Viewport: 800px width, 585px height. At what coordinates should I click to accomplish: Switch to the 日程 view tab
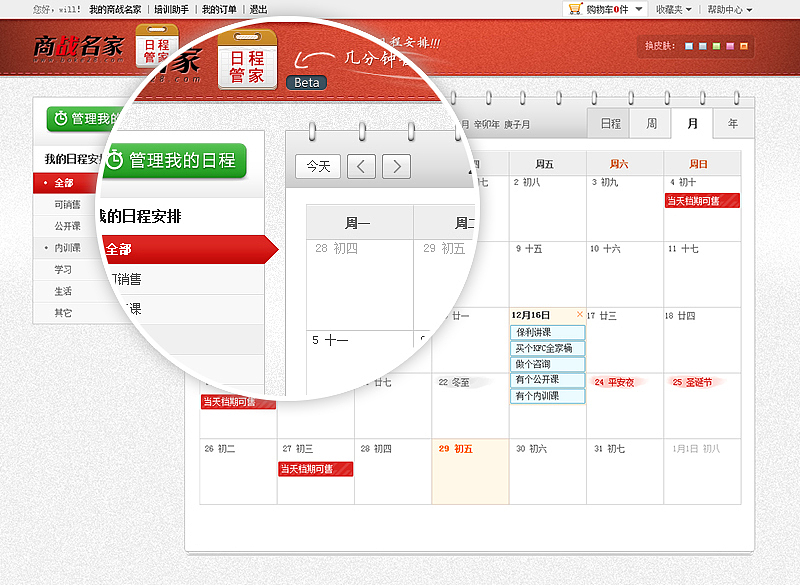point(610,123)
